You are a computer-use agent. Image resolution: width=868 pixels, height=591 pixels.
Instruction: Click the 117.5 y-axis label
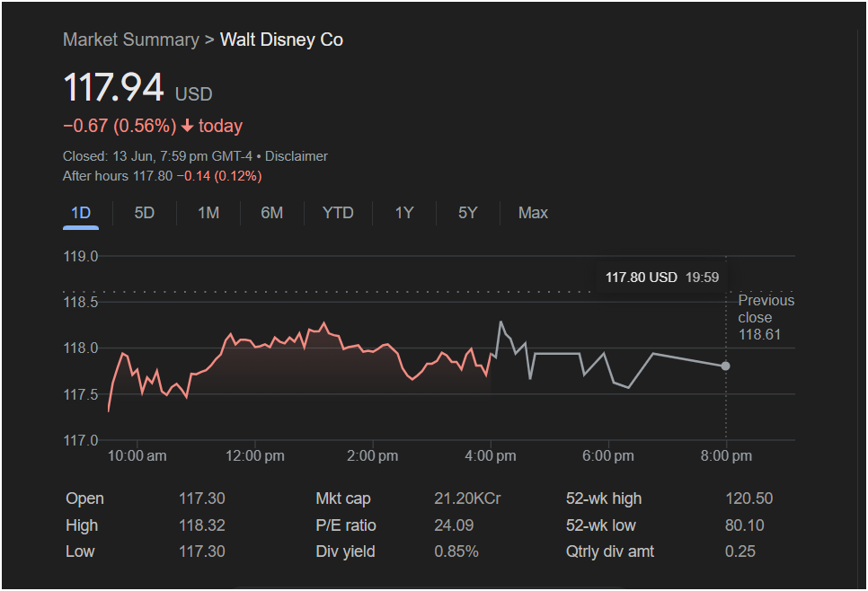click(81, 394)
